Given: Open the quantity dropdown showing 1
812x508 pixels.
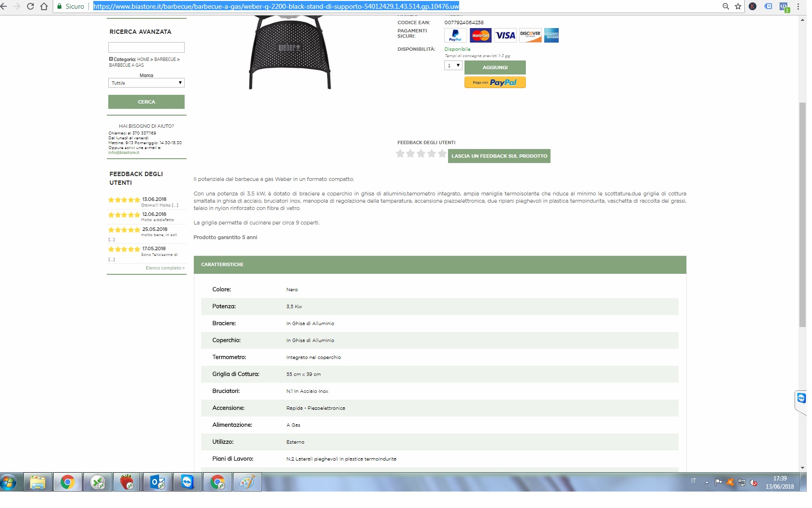Looking at the screenshot, I should click(x=453, y=65).
